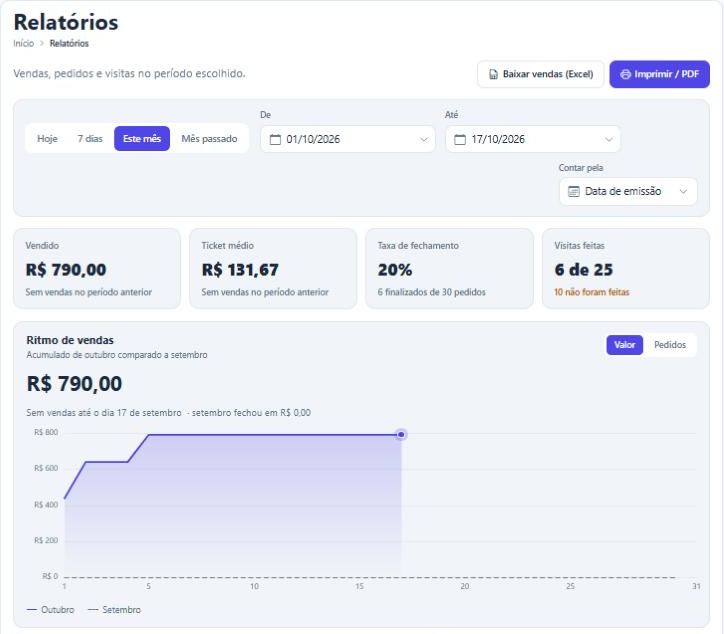Open the De date 01/10/2026 dropdown

coord(348,139)
